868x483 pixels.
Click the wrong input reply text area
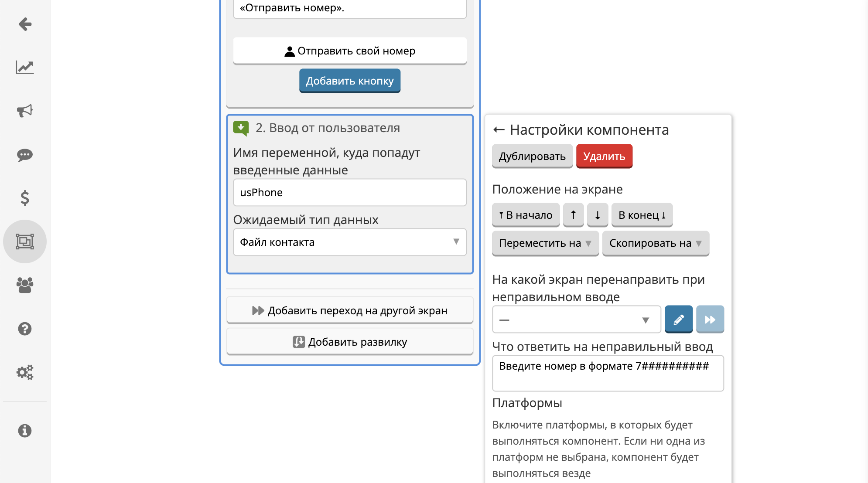(x=608, y=373)
